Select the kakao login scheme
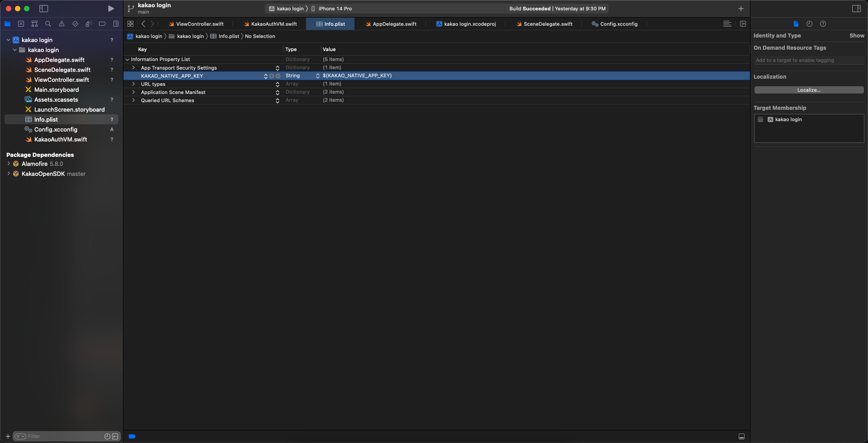Viewport: 868px width, 443px height. (286, 9)
